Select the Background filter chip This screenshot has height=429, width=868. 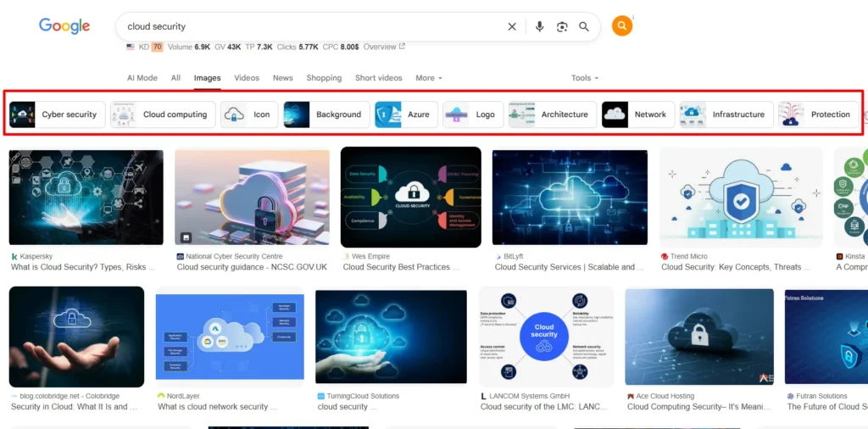326,114
